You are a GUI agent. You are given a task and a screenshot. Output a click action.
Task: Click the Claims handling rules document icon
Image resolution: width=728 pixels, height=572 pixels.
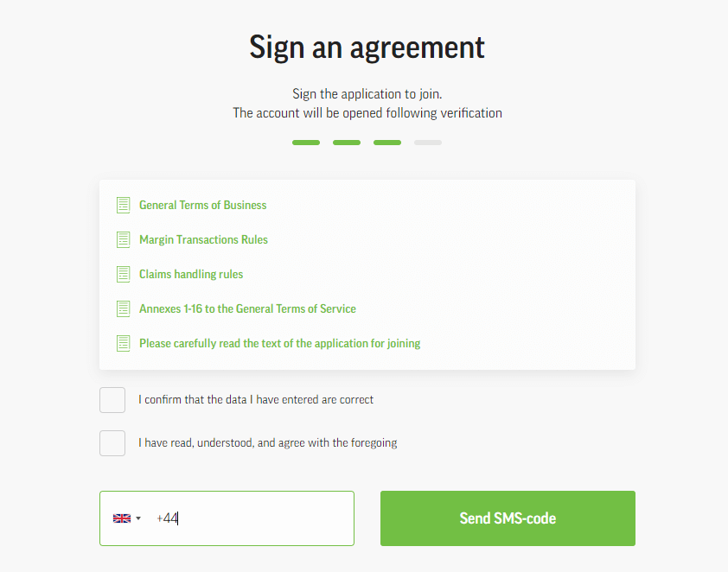123,274
